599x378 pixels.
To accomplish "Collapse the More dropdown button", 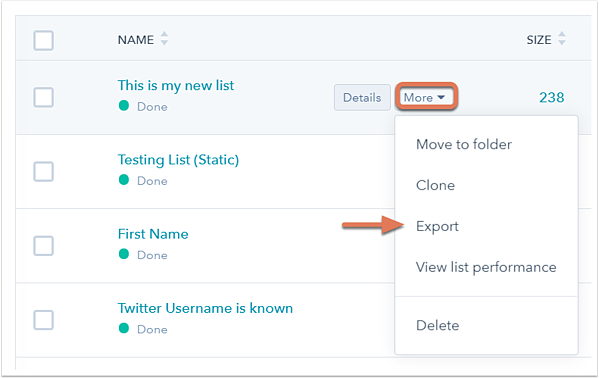I will coord(426,97).
